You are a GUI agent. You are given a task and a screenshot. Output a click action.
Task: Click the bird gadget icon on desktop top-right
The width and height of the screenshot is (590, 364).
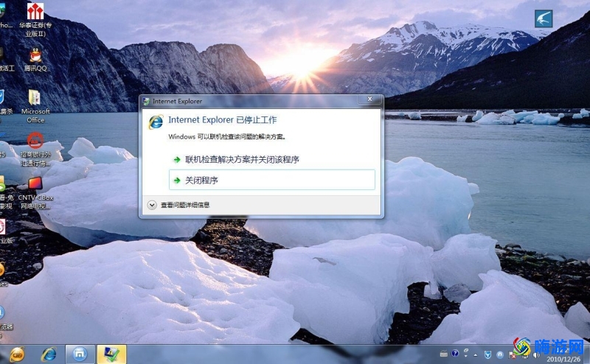[544, 18]
